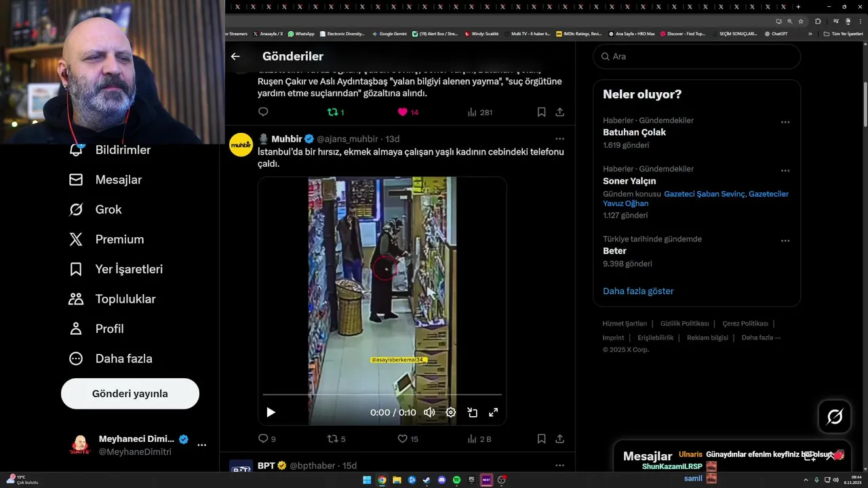Open the Beter trending topic

coord(614,251)
